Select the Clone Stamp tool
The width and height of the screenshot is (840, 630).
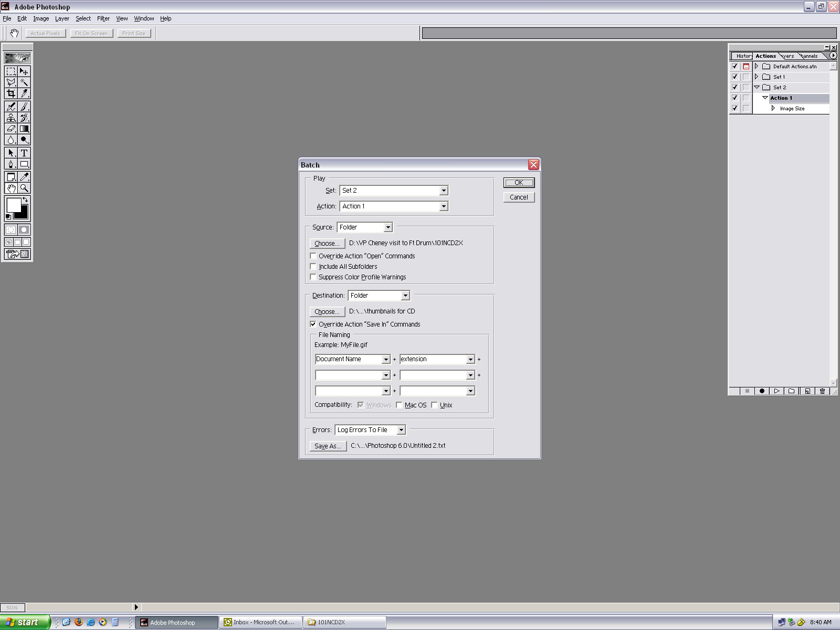[x=11, y=118]
